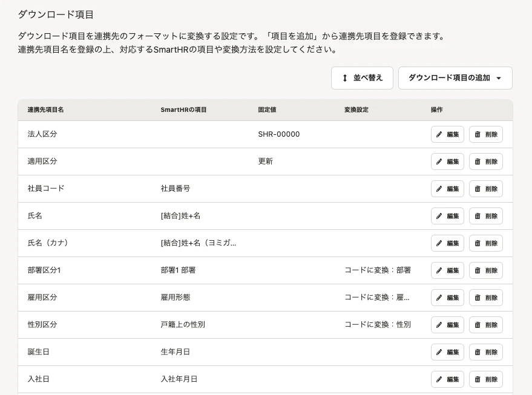
Task: Open the ダウンロード項目の追加 dropdown
Action: tap(455, 78)
